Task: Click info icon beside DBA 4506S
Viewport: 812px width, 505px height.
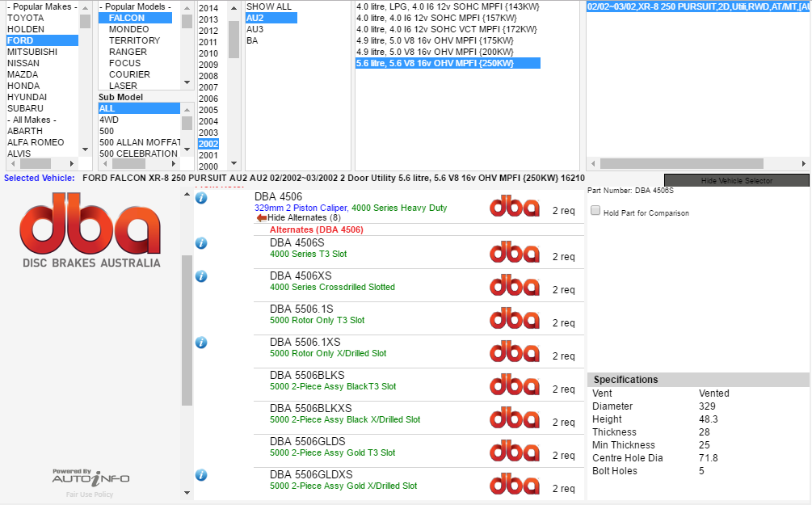Action: pos(201,243)
